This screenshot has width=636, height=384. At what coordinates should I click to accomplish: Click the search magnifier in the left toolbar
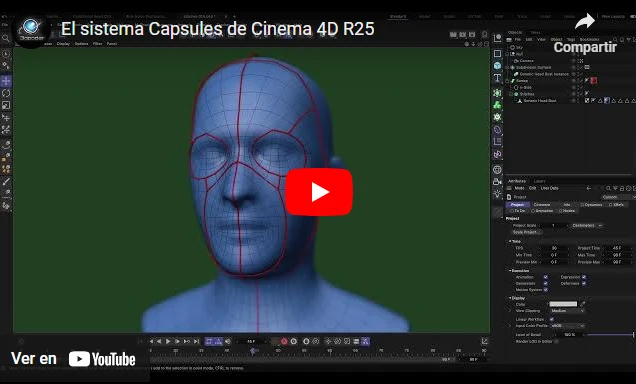tap(6, 38)
